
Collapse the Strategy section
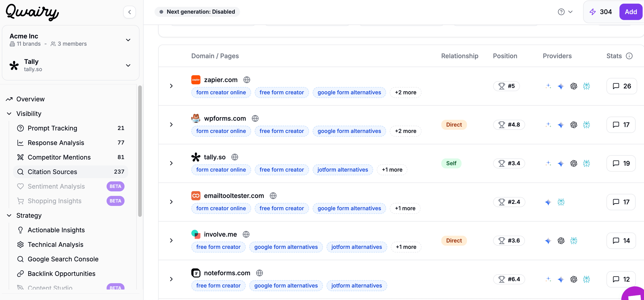9,215
